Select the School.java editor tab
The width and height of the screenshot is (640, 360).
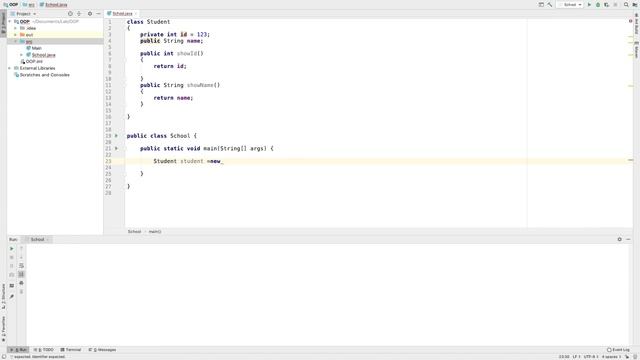122,13
